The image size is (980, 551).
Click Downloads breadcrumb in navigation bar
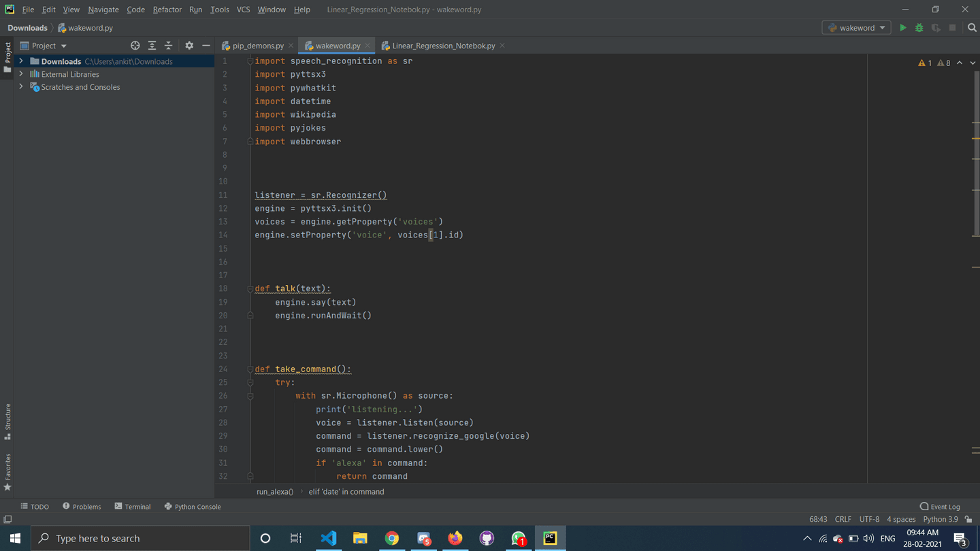tap(27, 28)
